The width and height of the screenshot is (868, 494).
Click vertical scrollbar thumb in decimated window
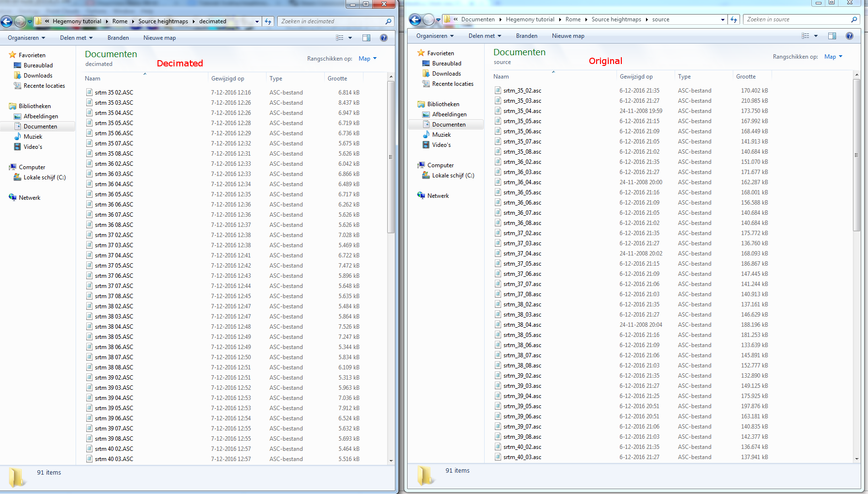tap(391, 157)
